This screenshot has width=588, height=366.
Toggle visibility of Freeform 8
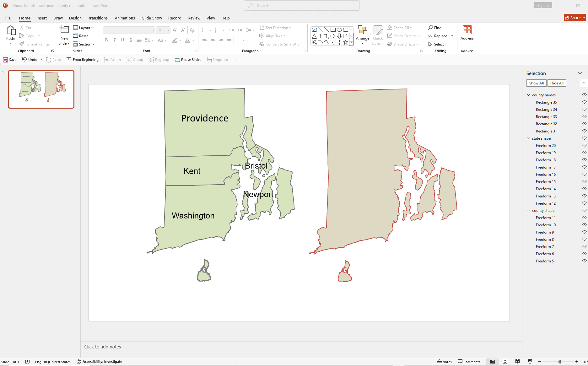coord(584,240)
